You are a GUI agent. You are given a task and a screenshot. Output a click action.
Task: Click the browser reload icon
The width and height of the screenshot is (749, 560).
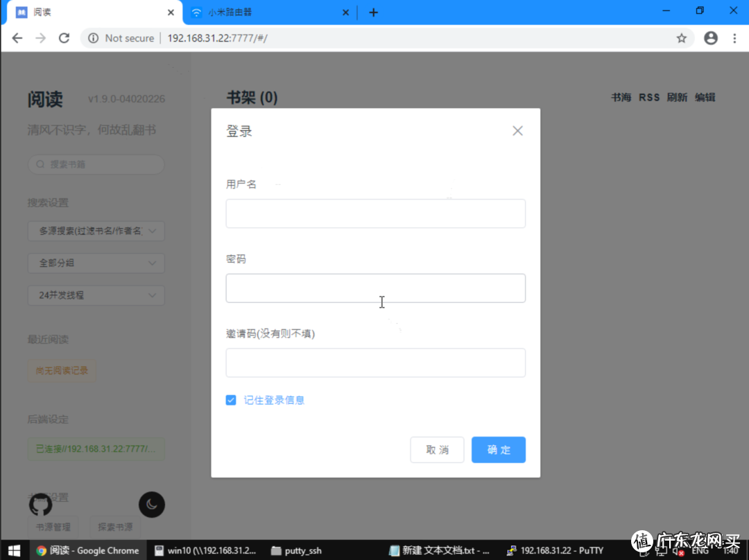point(64,38)
